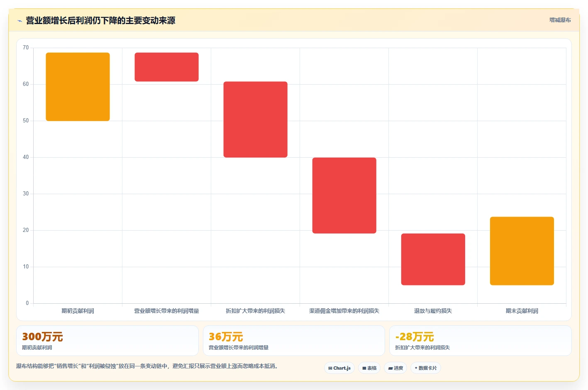588x390 pixels.
Task: Click the y-axis value 70
Action: [26, 48]
